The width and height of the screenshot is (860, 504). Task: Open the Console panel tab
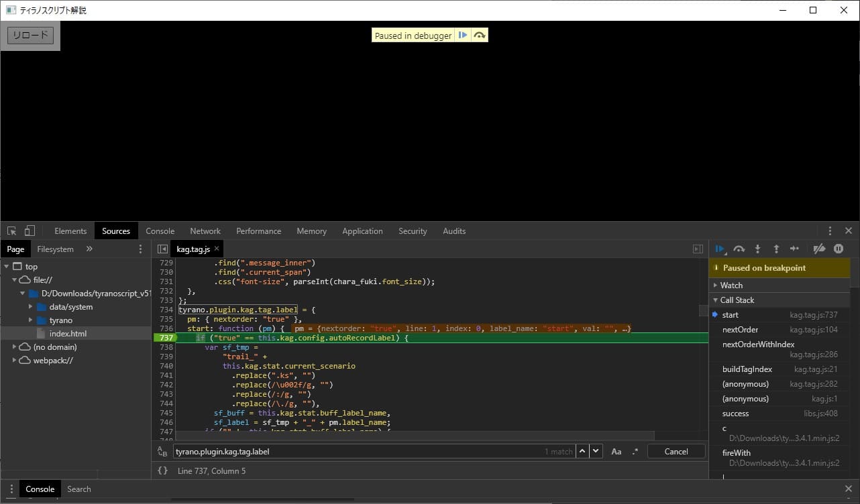[160, 231]
